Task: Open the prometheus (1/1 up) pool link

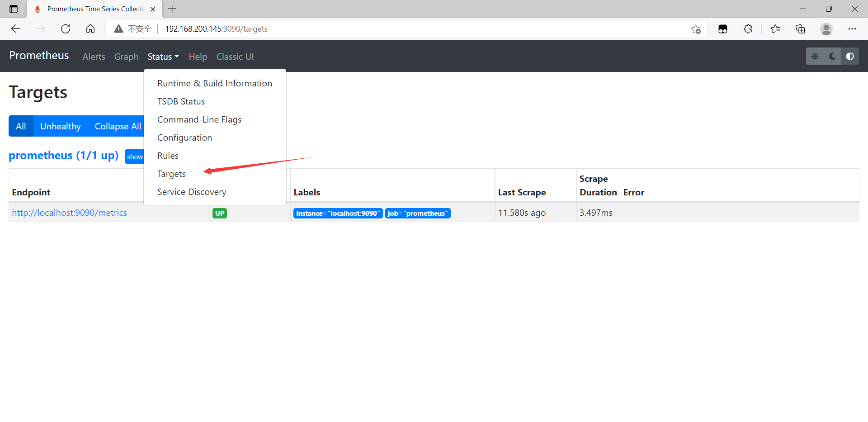Action: click(64, 156)
